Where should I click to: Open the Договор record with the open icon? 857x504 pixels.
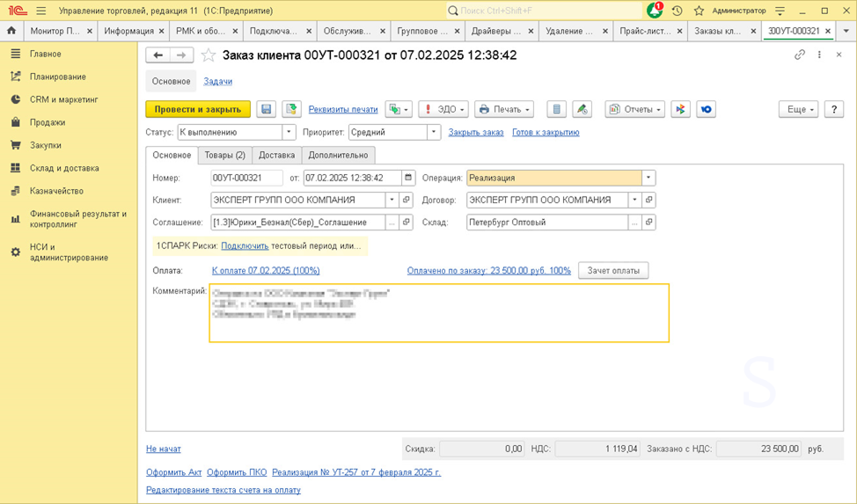tap(648, 200)
